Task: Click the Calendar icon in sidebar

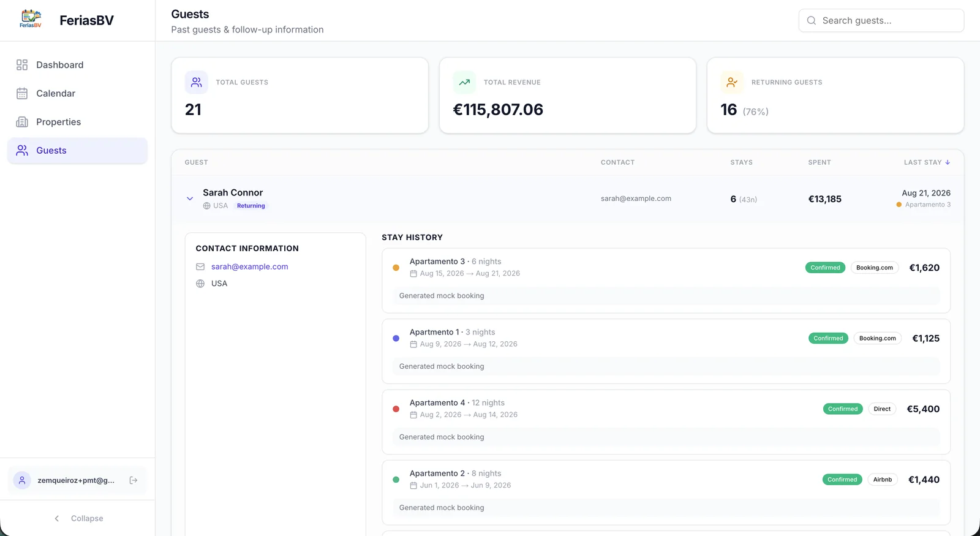Action: [22, 93]
